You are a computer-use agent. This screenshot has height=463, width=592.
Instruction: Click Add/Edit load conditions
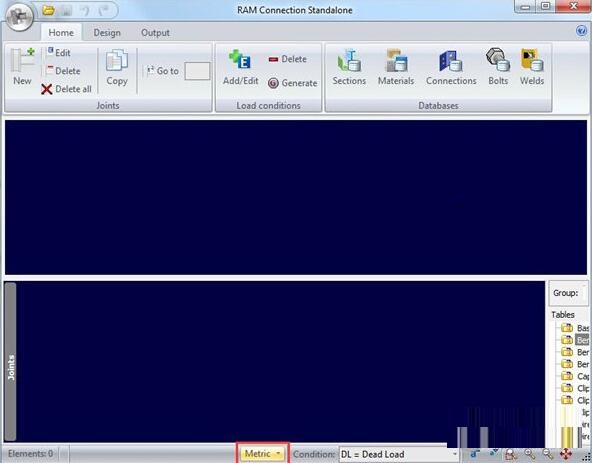coord(240,68)
